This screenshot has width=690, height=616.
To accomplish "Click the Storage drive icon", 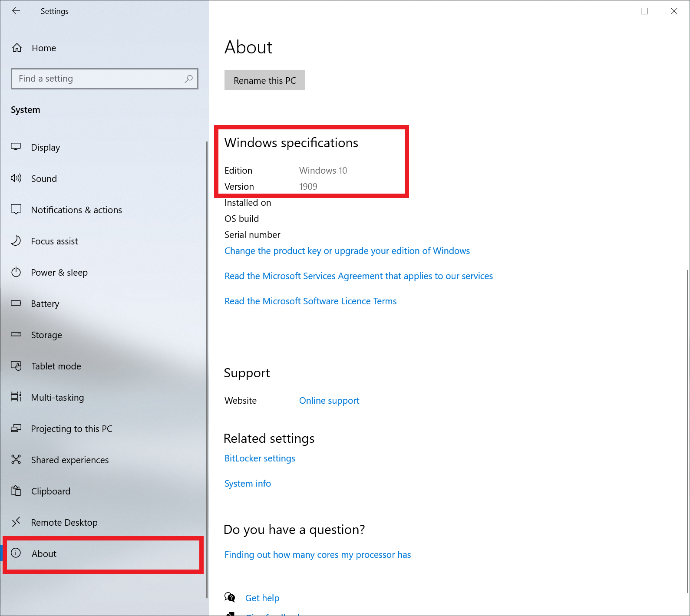I will 16,335.
